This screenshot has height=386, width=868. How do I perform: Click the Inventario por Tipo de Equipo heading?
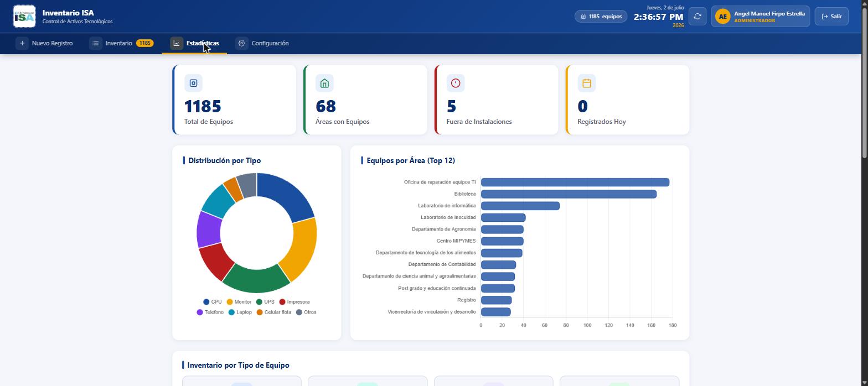click(238, 365)
